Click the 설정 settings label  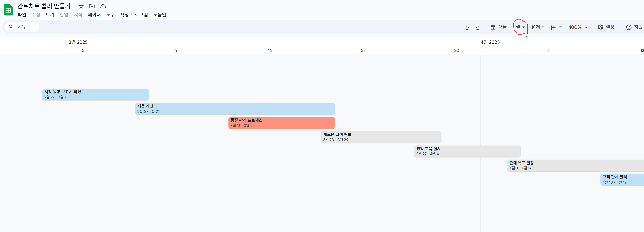(610, 27)
